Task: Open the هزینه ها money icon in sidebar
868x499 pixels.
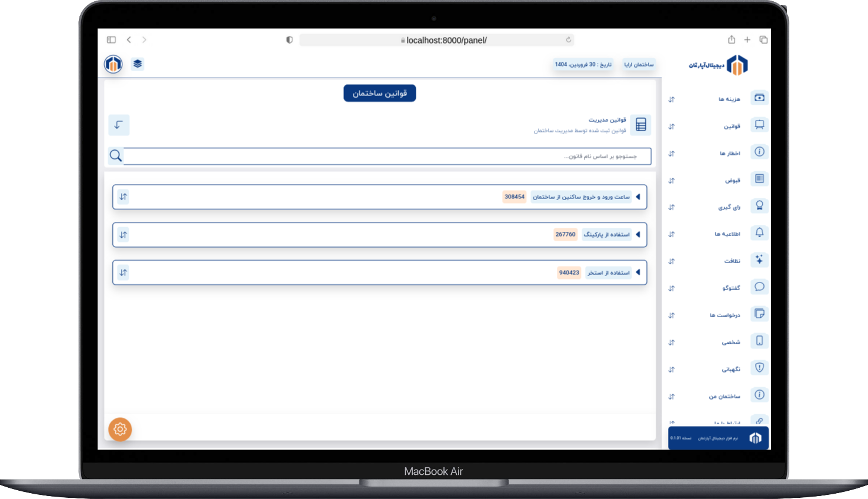Action: (759, 98)
